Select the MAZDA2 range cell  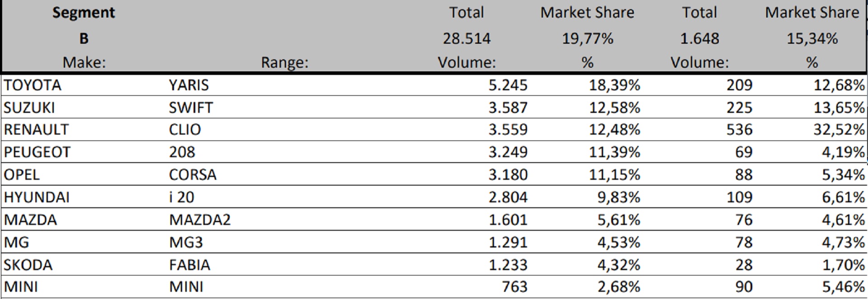pos(200,220)
